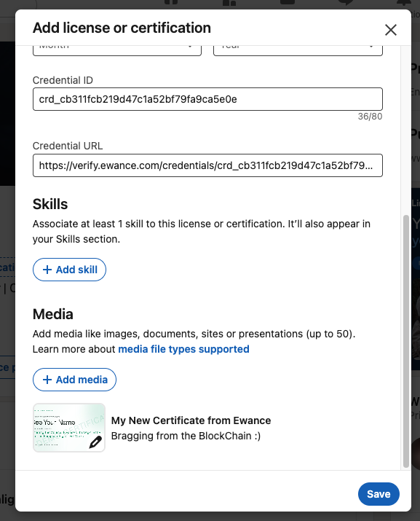420x521 pixels.
Task: Save the license or certification
Action: (x=379, y=494)
